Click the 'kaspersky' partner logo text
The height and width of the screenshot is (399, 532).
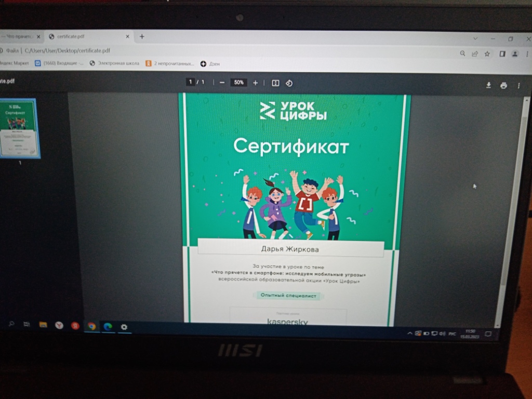[287, 322]
